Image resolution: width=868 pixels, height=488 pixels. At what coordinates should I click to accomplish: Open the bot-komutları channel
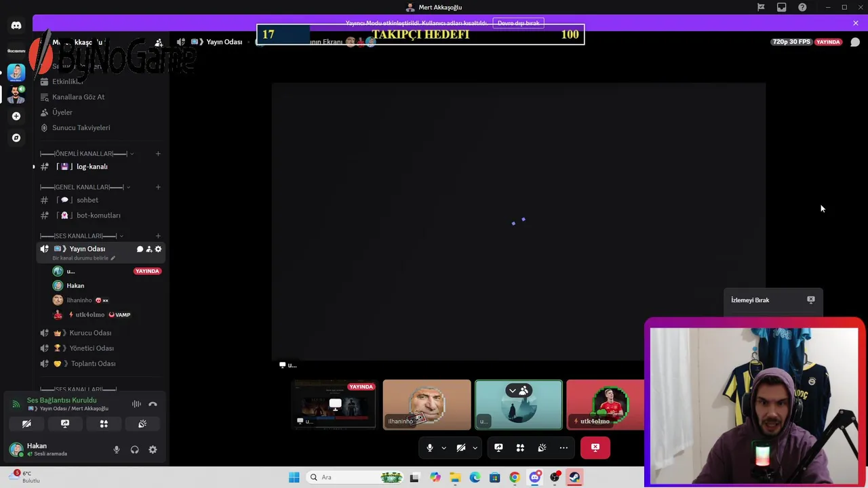click(x=98, y=216)
